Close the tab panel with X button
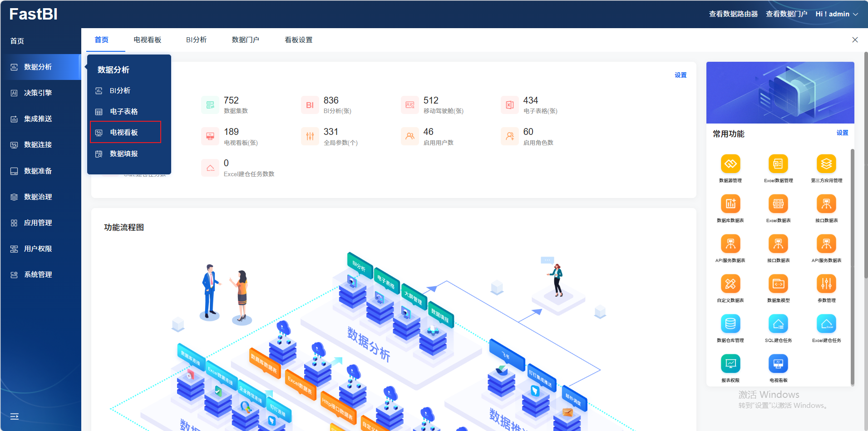868x431 pixels. [855, 40]
